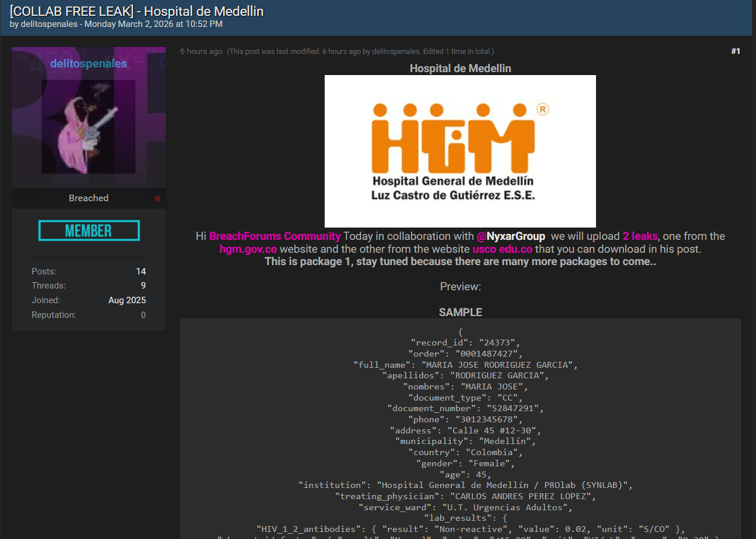The height and width of the screenshot is (539, 756).
Task: Open delitospenales profile from sidebar username
Action: click(x=88, y=63)
